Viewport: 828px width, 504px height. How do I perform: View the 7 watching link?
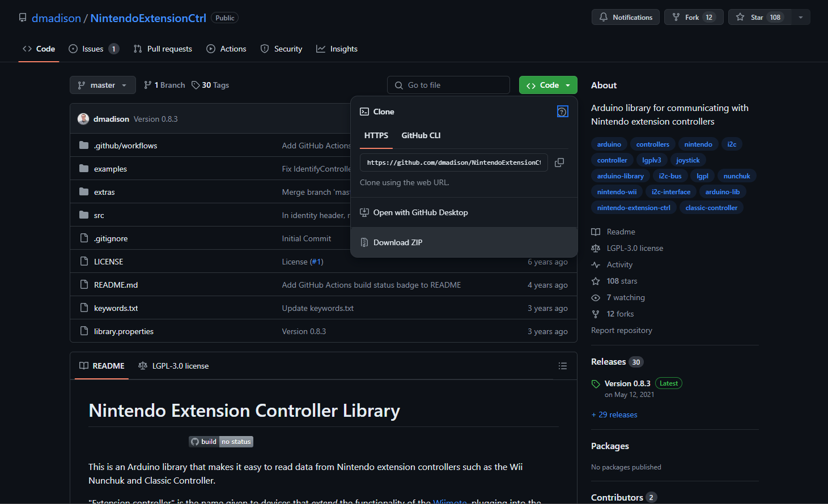point(618,297)
